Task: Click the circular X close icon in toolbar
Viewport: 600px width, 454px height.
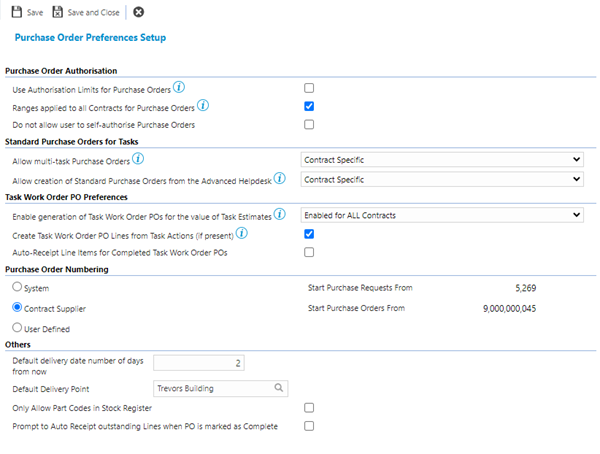Action: 138,12
